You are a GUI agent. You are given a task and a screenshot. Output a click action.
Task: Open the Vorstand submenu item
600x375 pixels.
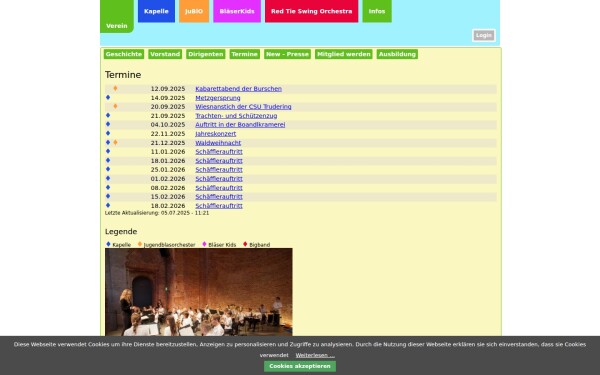point(165,54)
